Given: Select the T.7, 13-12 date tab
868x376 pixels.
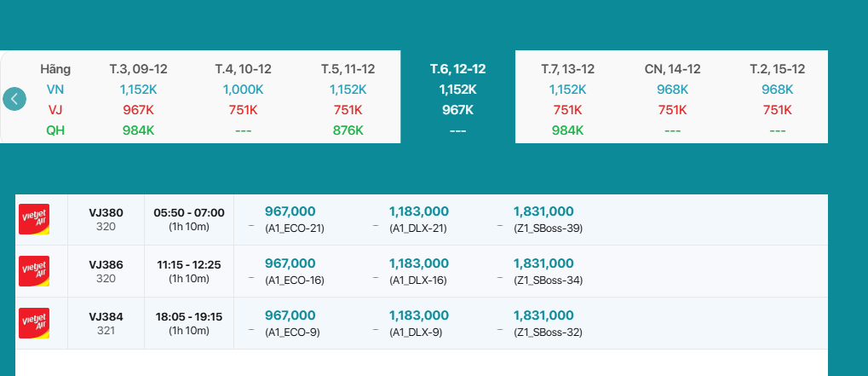Looking at the screenshot, I should [x=567, y=69].
